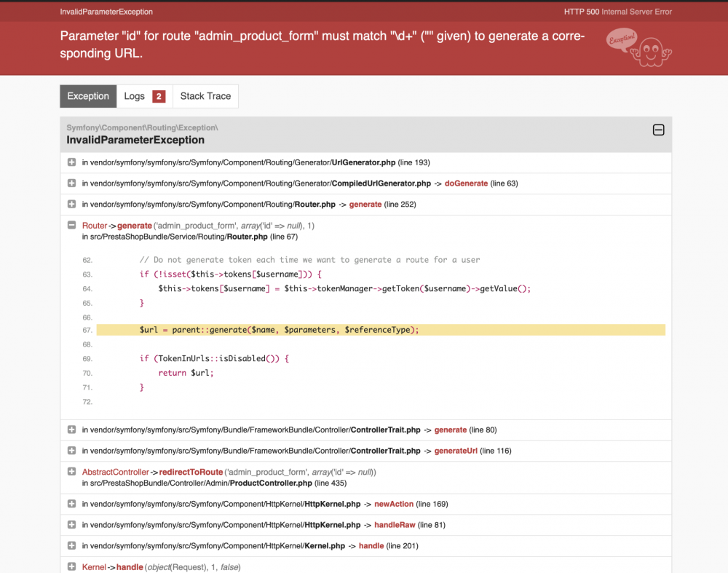Expand the Routing Router.php generate frame
The image size is (728, 573).
tap(71, 204)
